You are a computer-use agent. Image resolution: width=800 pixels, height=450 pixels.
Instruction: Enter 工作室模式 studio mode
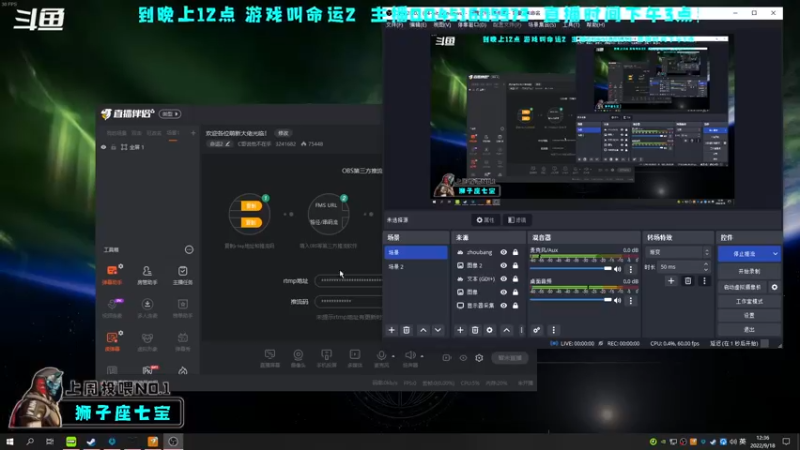pyautogui.click(x=749, y=302)
